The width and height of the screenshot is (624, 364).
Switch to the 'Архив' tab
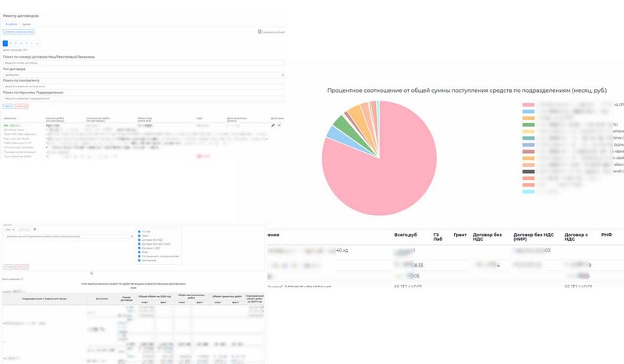pyautogui.click(x=27, y=24)
